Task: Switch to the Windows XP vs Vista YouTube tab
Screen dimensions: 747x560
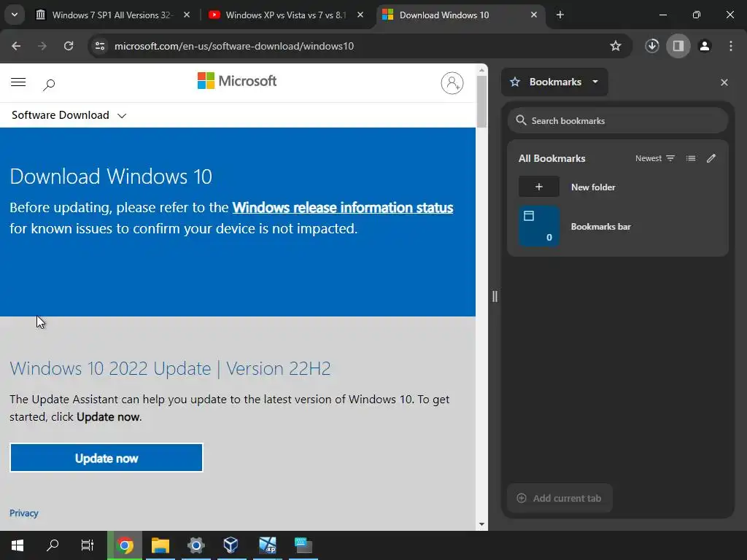Action: click(x=286, y=15)
